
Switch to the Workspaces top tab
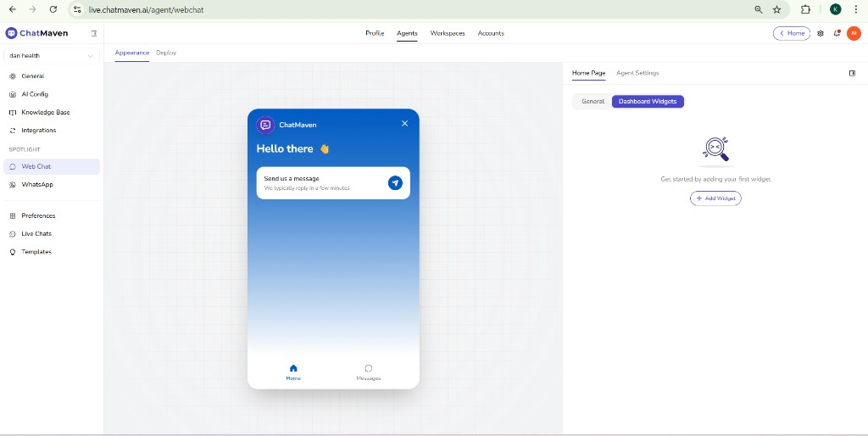click(448, 33)
